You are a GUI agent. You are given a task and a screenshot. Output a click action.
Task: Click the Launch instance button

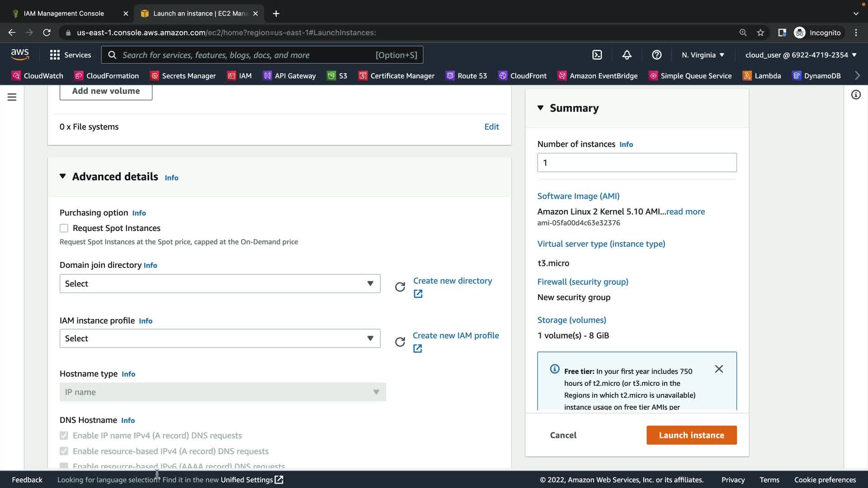click(691, 435)
